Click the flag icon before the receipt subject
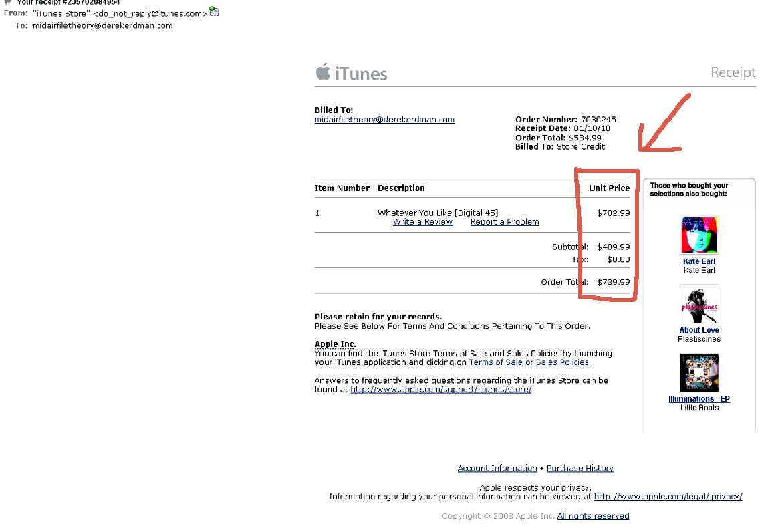 pos(7,3)
